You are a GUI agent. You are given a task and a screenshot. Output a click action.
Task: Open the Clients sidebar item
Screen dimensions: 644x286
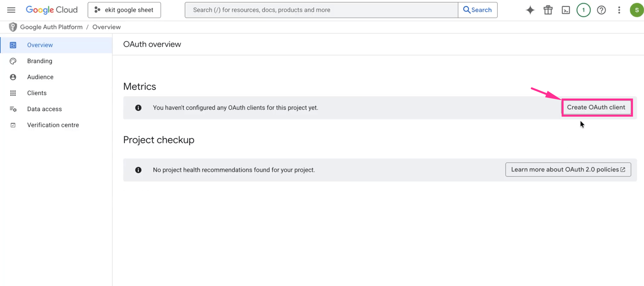tap(56, 93)
